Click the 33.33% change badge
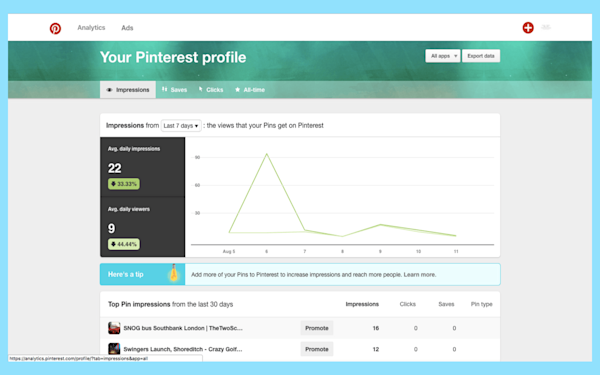Viewport: 600px width, 375px height. 124,184
